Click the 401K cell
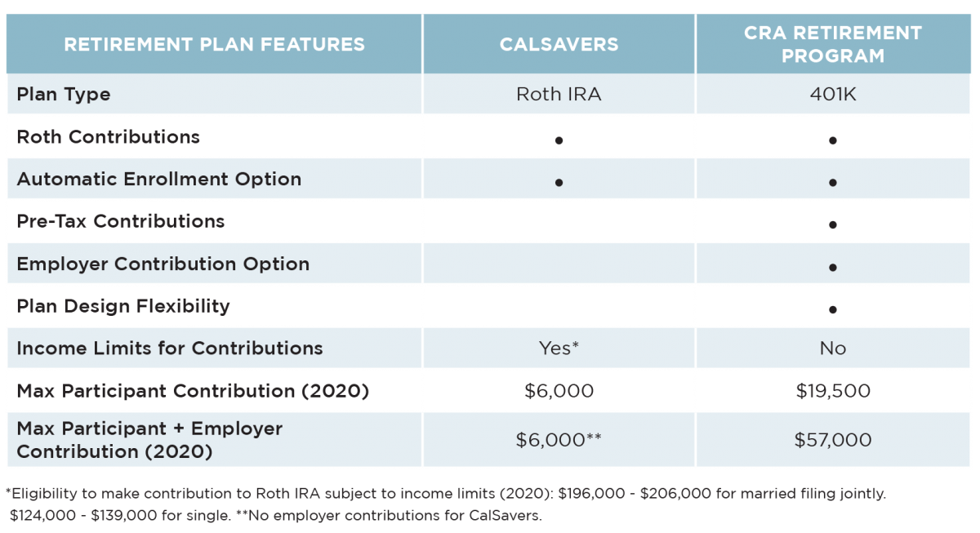This screenshot has height=533, width=980. tap(832, 94)
